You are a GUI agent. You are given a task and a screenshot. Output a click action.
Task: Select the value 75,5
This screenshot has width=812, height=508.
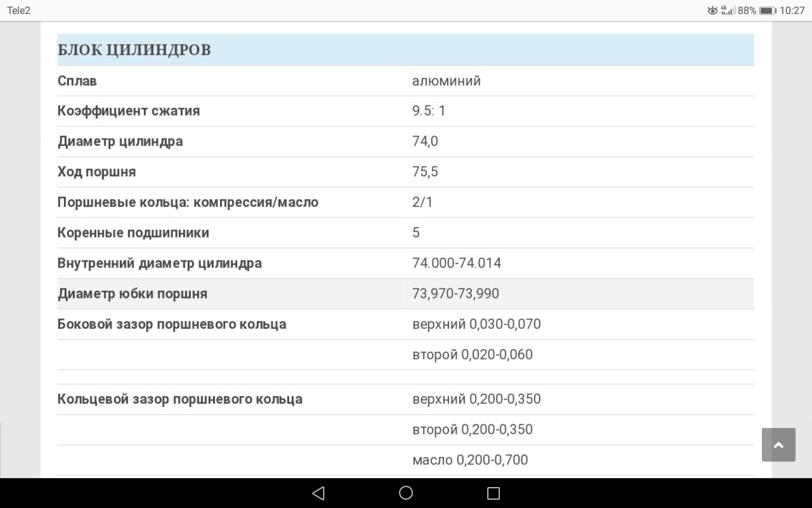click(x=425, y=171)
